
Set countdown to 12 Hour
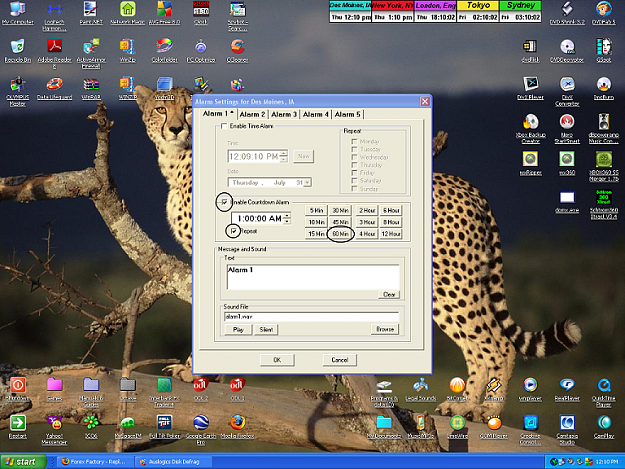(391, 234)
